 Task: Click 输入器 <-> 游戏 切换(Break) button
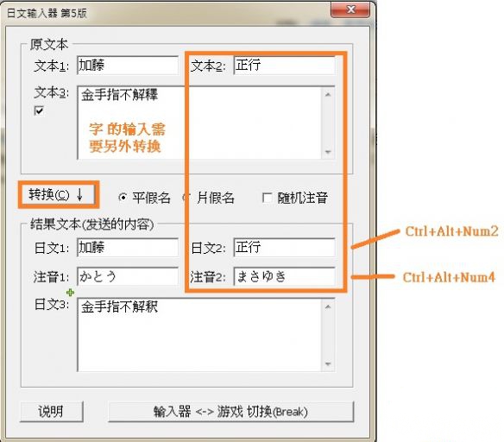(230, 412)
